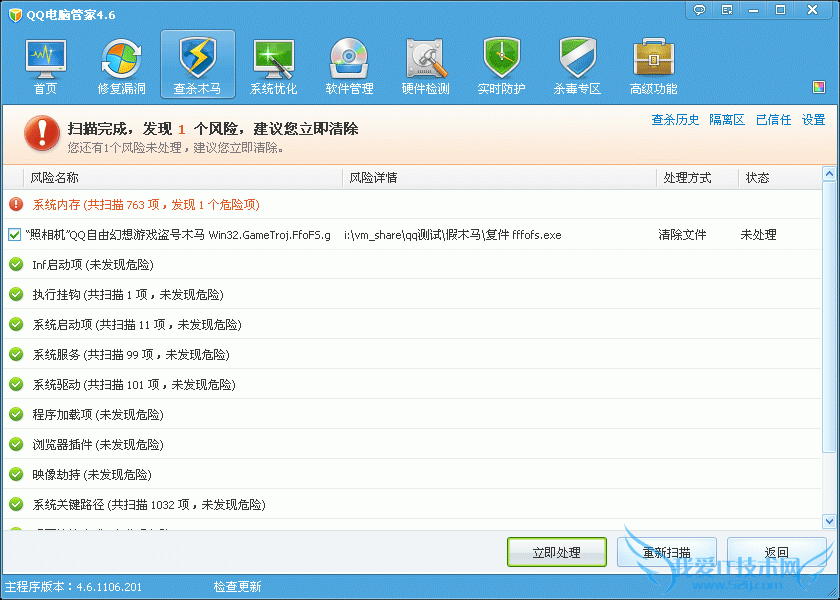Open 硬件检测 hardware detection
The image size is (840, 600).
coord(425,65)
